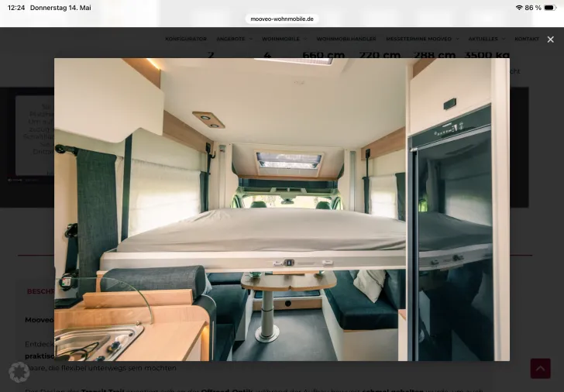Open the Konfigurator menu item
Viewport: 564px width, 392px height.
click(186, 39)
